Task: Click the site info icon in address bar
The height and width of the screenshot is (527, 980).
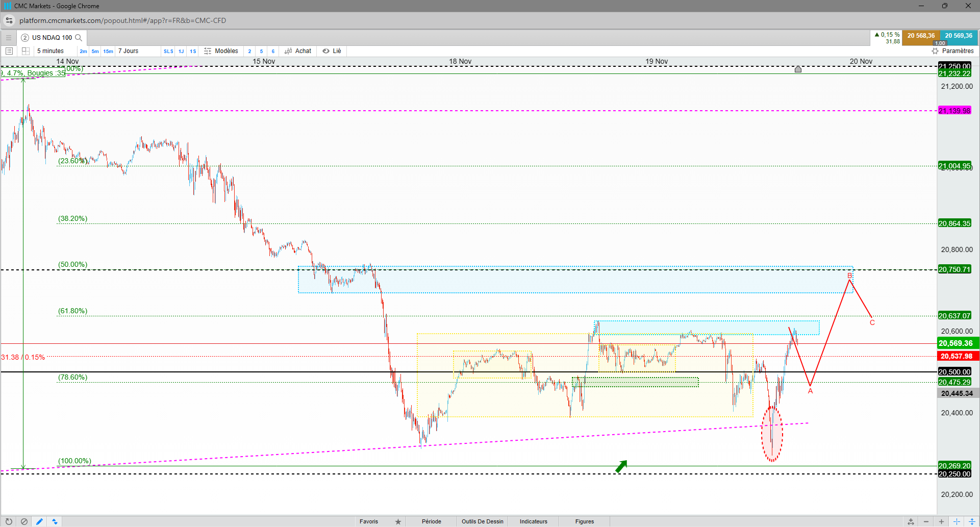Action: 9,20
